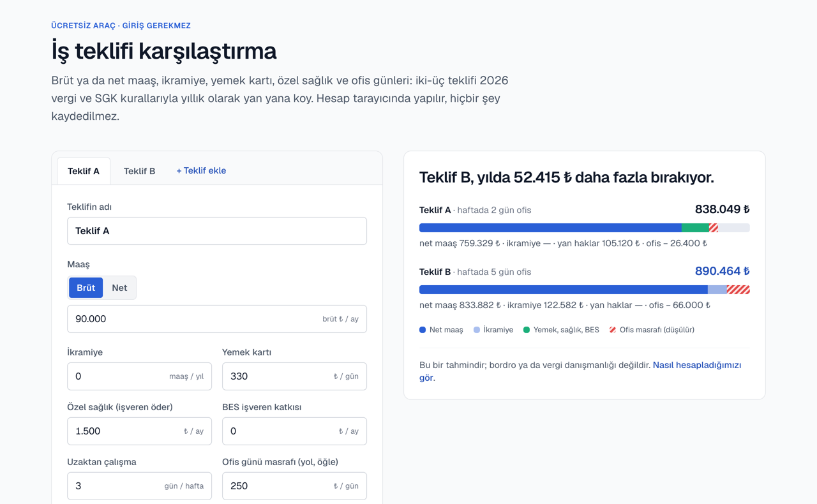The width and height of the screenshot is (817, 504).
Task: Click the blue Net maaş legend dot
Action: click(423, 330)
